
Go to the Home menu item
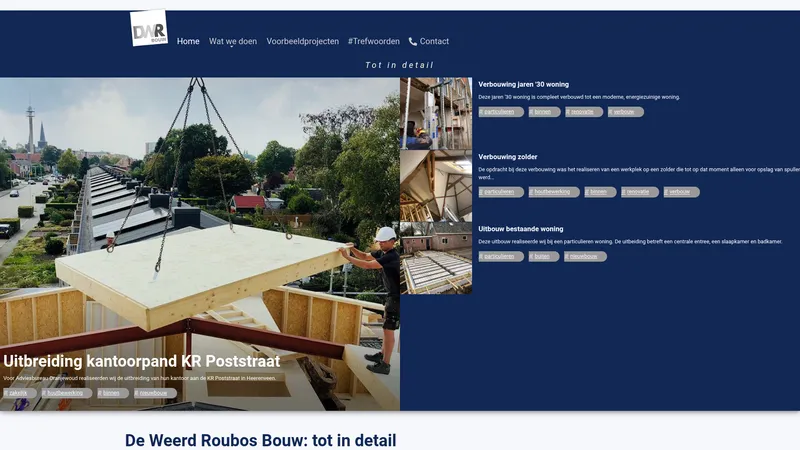[x=188, y=41]
